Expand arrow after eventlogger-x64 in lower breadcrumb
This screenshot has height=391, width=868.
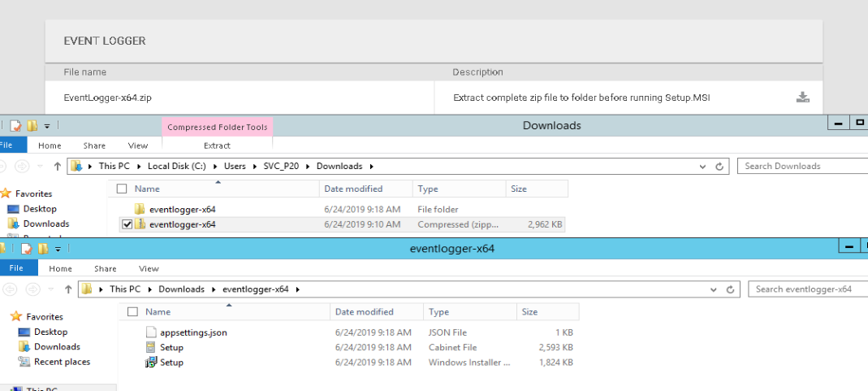pos(297,289)
